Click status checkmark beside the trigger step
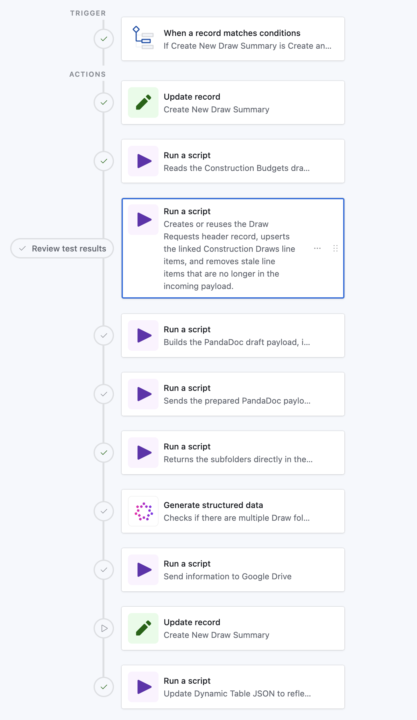Viewport: 417px width, 720px height. tap(104, 39)
